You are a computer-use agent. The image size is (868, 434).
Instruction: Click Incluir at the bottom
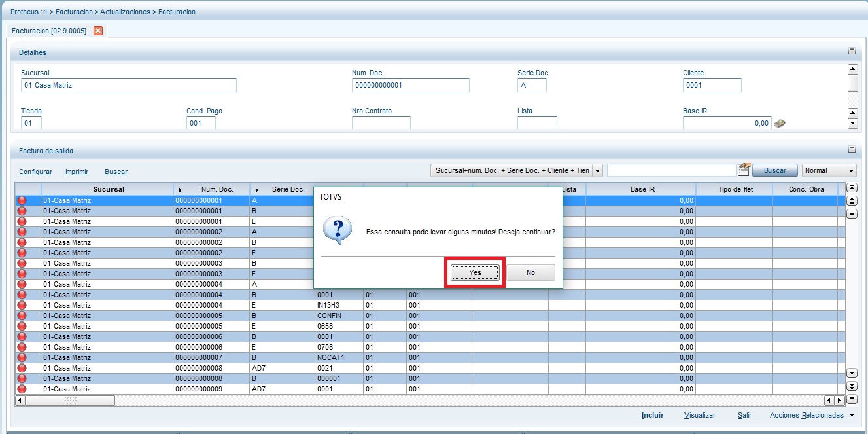652,415
